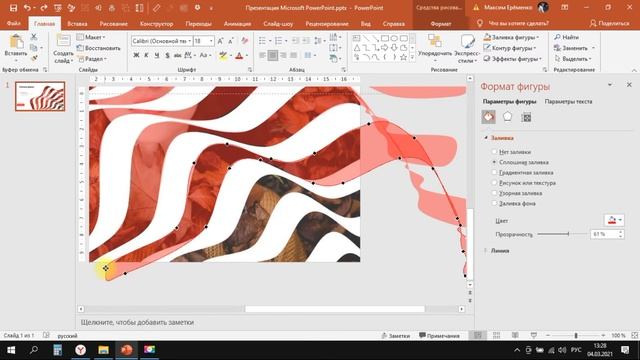The image size is (640, 360).
Task: Open the fill color (Цвет) picker
Action: point(614,220)
